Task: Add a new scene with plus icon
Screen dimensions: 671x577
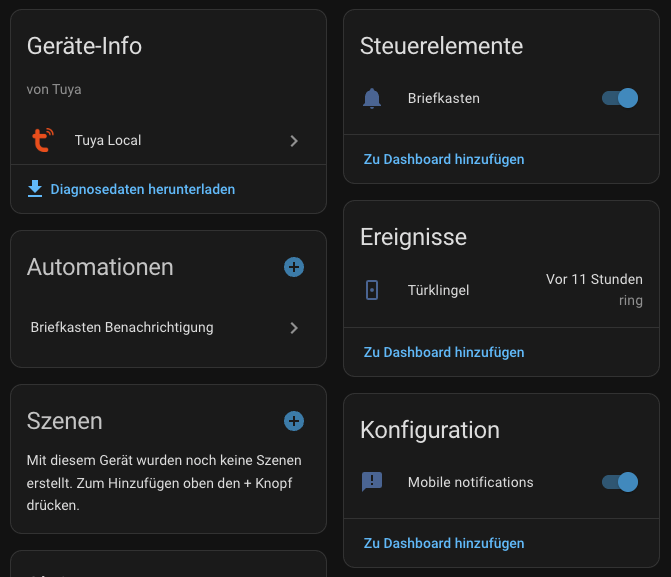Action: pos(294,421)
